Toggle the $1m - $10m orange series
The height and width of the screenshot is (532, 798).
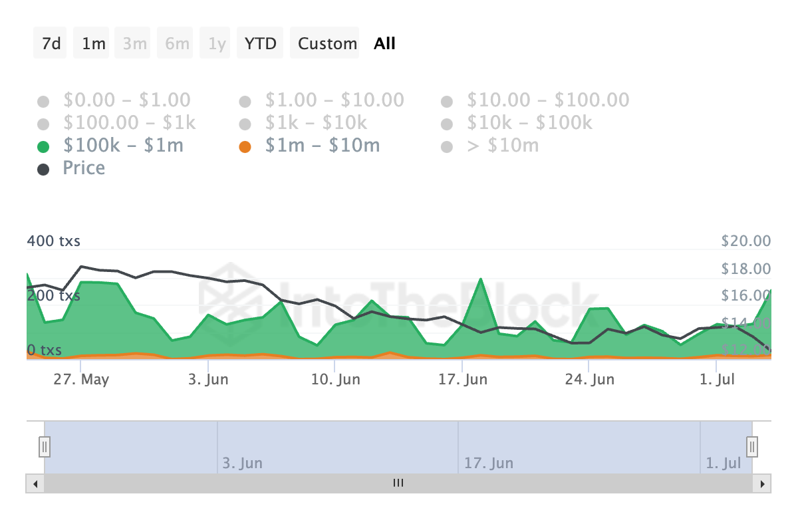tap(322, 145)
